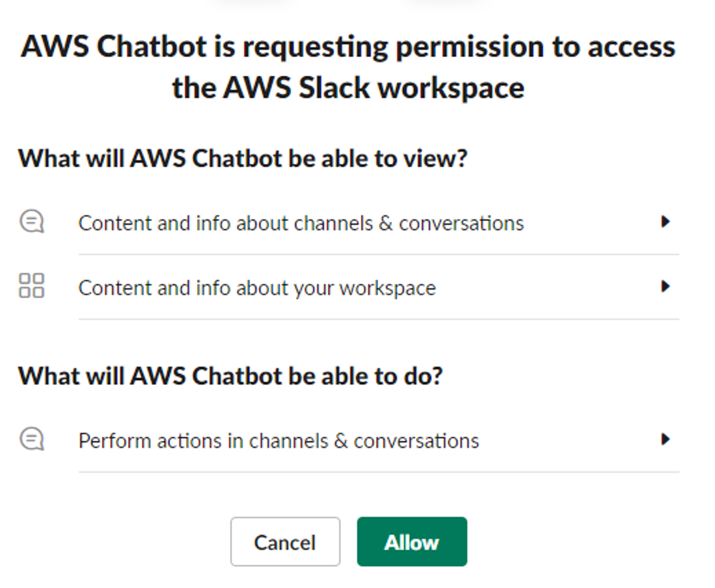Click the divider line under your workspace row
The height and width of the screenshot is (588, 715).
[379, 319]
